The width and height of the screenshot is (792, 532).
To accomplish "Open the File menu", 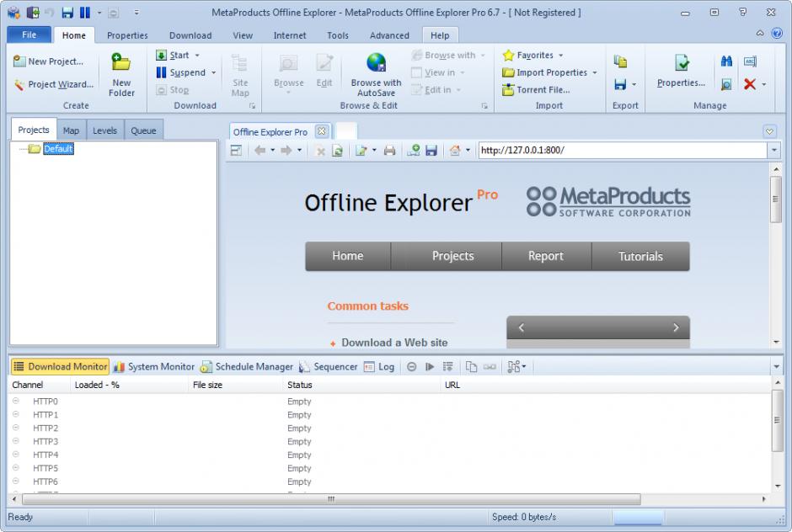I will point(29,35).
